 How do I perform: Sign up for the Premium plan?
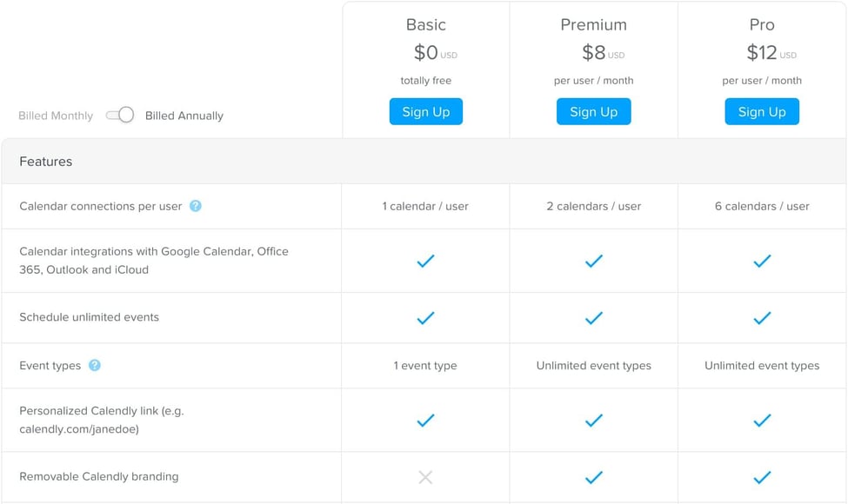click(x=594, y=112)
